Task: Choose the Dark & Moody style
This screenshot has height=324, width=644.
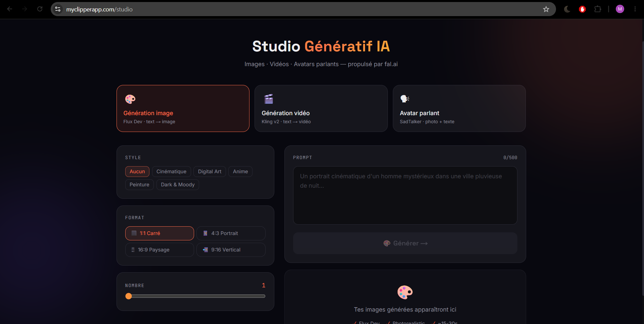Action: point(178,185)
